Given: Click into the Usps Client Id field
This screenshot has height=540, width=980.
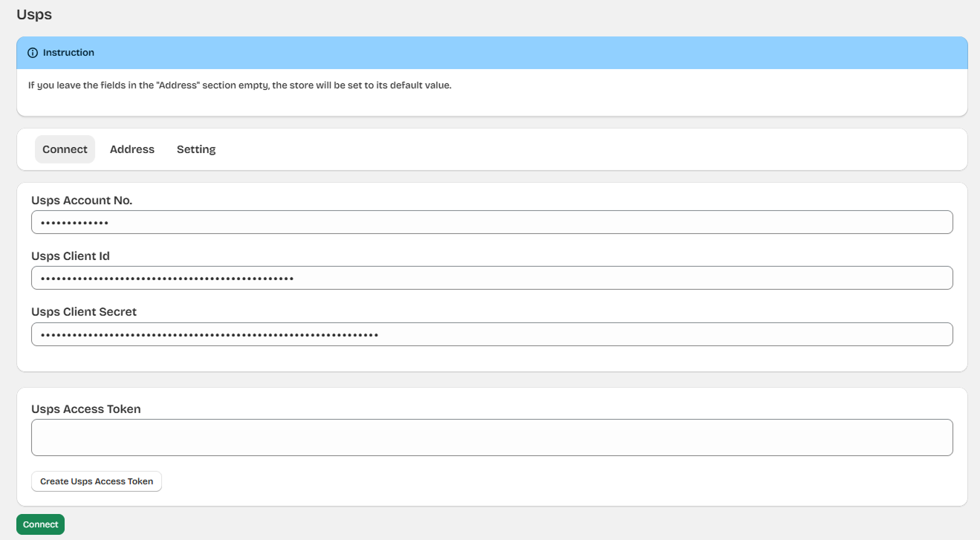Looking at the screenshot, I should click(x=492, y=278).
